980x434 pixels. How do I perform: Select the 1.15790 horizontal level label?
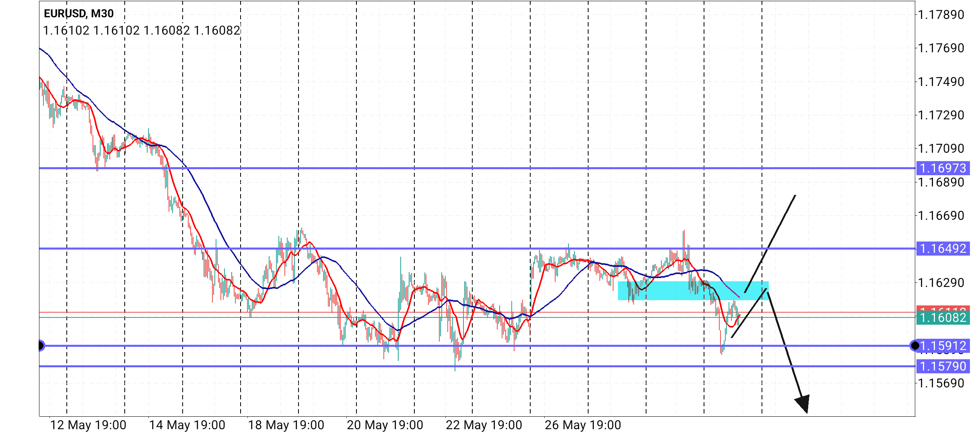(x=943, y=366)
